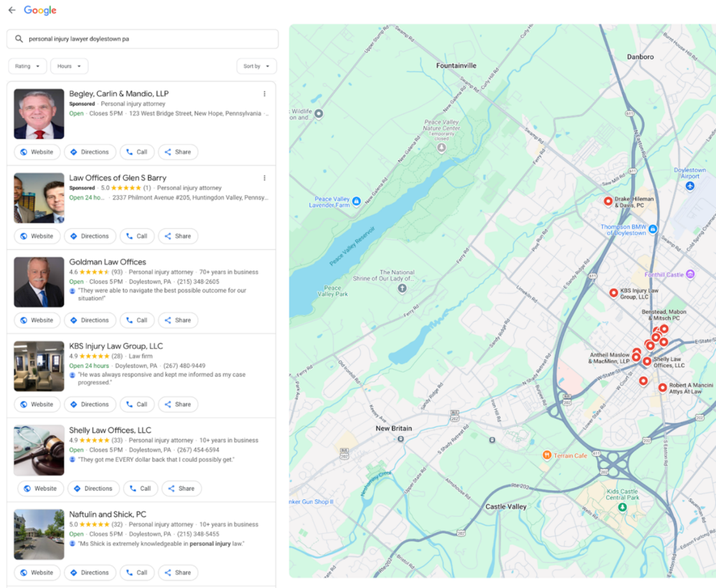Visit website of Begley, Carlin & Mandio
716x588 pixels.
point(37,152)
